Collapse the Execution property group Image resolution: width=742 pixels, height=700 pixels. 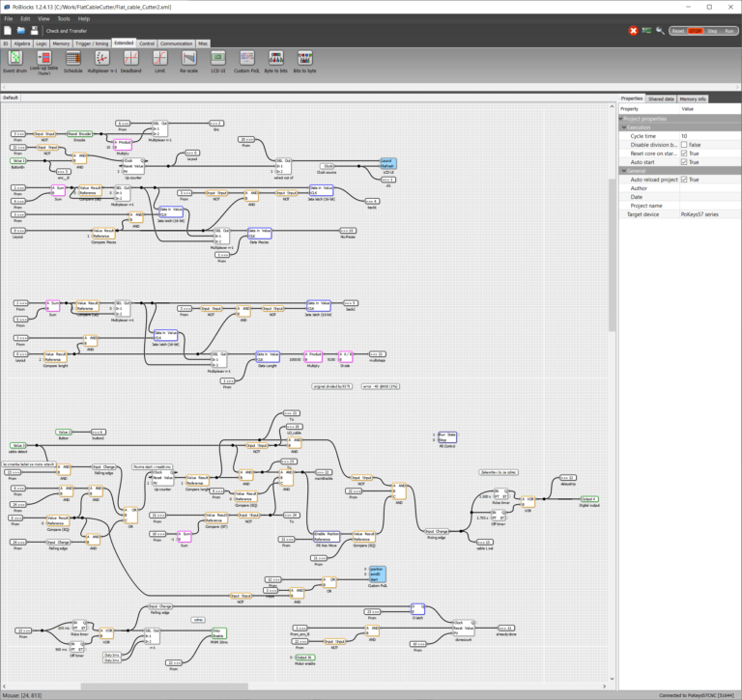pyautogui.click(x=624, y=126)
